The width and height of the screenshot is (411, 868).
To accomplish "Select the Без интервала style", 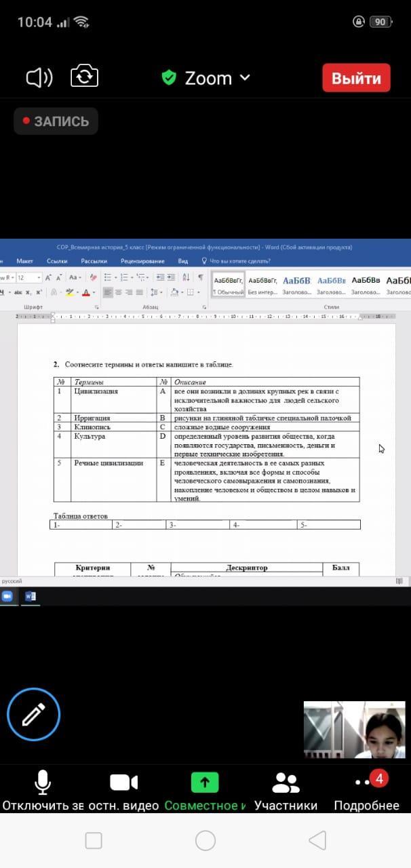I will pos(262,285).
